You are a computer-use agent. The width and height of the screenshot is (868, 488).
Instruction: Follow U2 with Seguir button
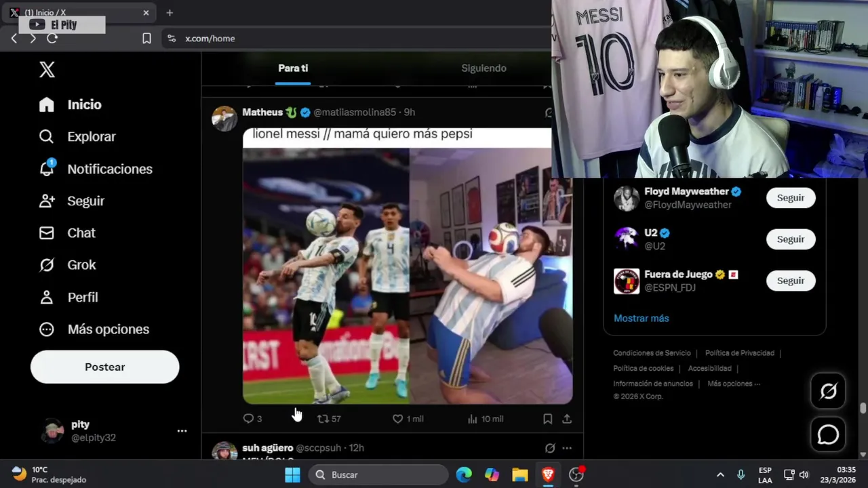point(791,239)
